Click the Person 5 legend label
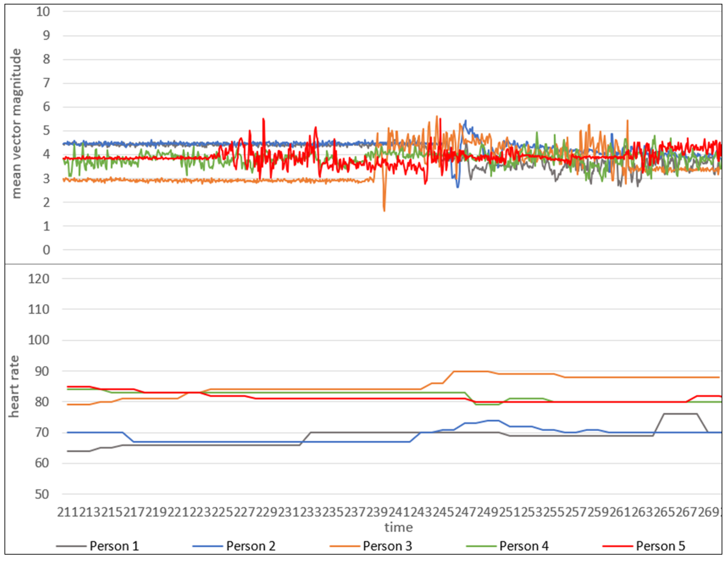This screenshot has height=561, width=728. pyautogui.click(x=660, y=546)
